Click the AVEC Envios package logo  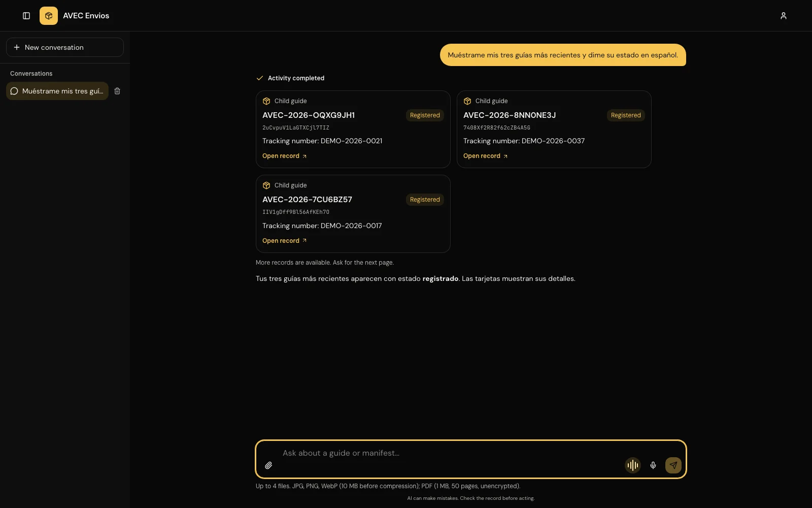(49, 16)
